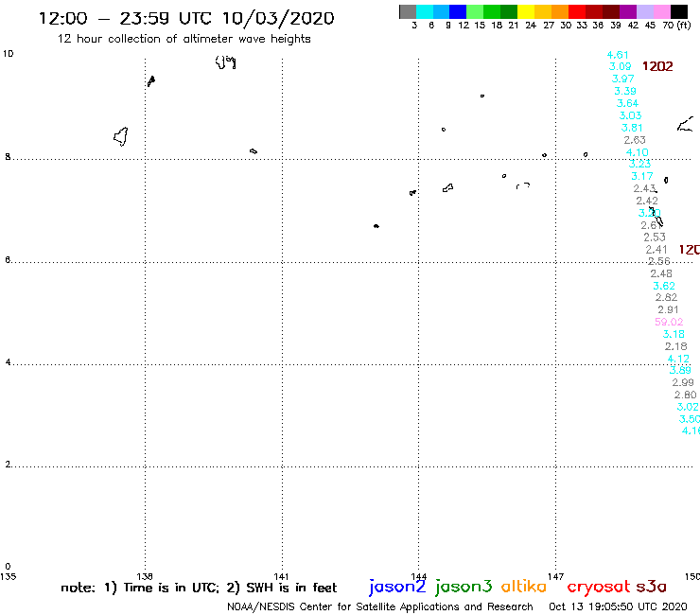The image size is (700, 615).
Task: Select the yellow swatch in the legend bar
Action: point(526,11)
